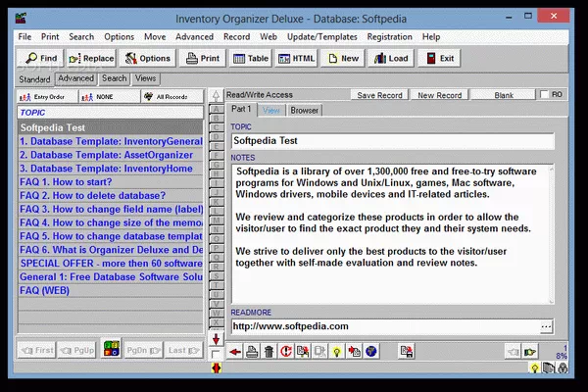Viewport: 588px width, 392px height.
Task: Click the yellow light bulb icon in record toolbar
Action: click(x=337, y=352)
